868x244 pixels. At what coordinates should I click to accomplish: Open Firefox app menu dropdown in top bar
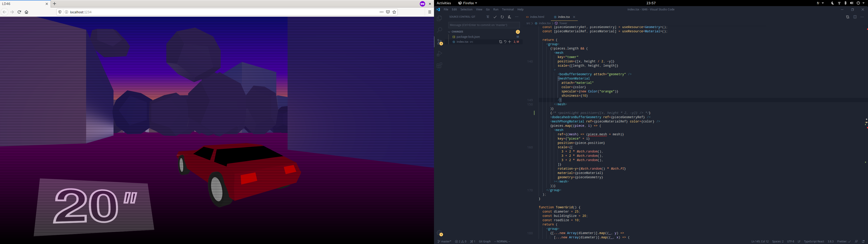(x=468, y=3)
